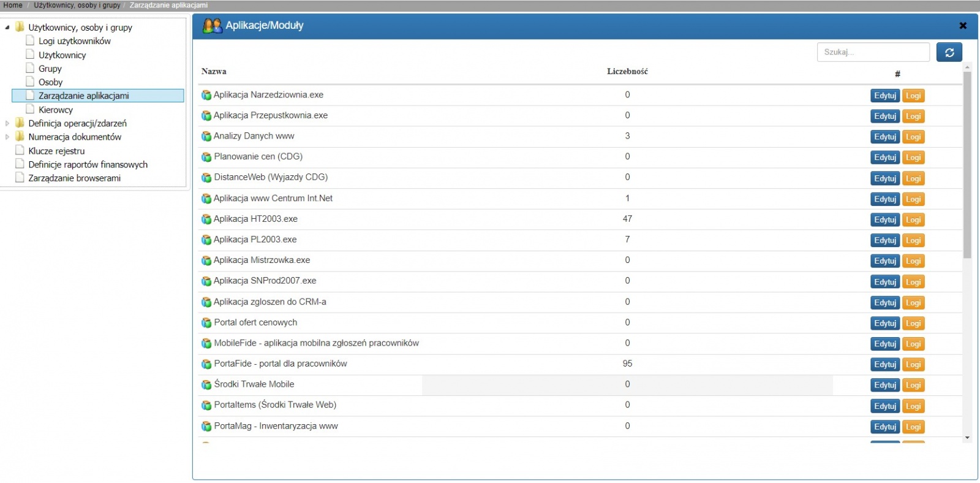Image resolution: width=980 pixels, height=483 pixels.
Task: Open Kierowcy in the sidebar tree
Action: click(x=55, y=110)
